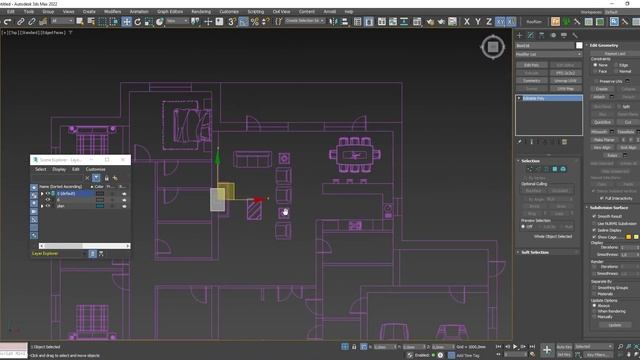640x360 pixels.
Task: Select the None constraint radio button
Action: tap(595, 65)
